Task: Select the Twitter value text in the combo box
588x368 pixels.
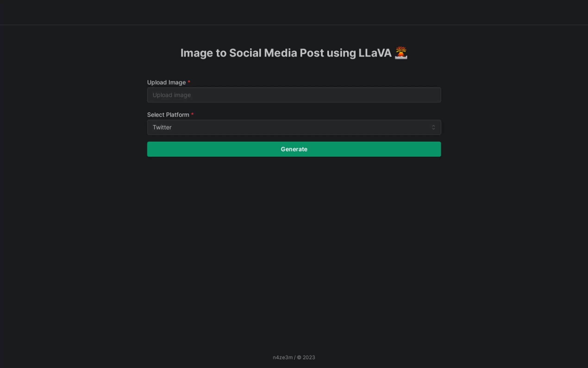Action: point(162,127)
